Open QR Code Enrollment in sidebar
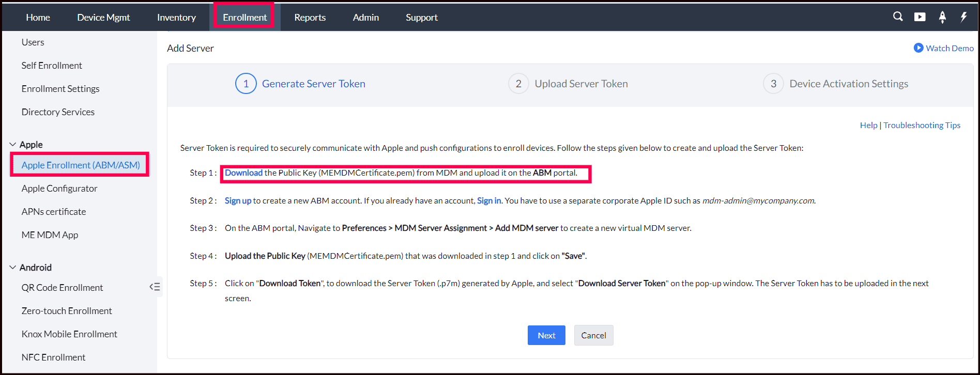The width and height of the screenshot is (980, 375). pos(62,288)
